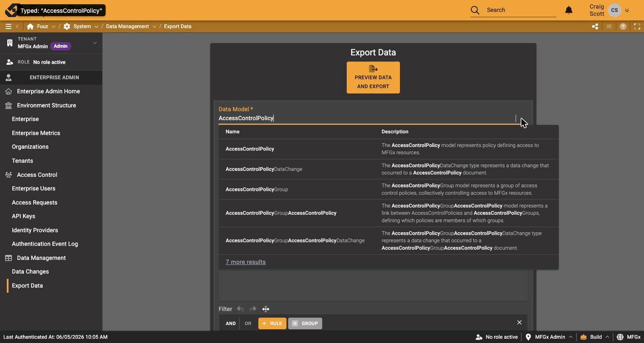Click the sidebar collapse left arrow

pyautogui.click(x=17, y=26)
